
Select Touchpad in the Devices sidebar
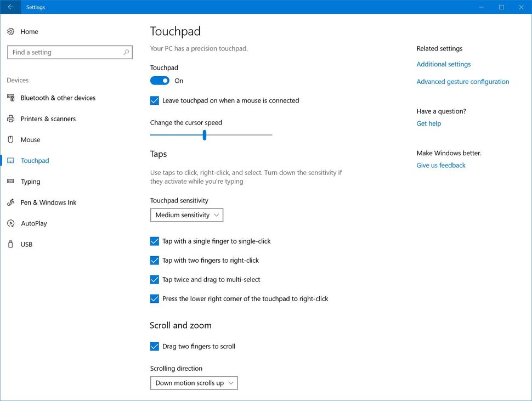click(35, 161)
